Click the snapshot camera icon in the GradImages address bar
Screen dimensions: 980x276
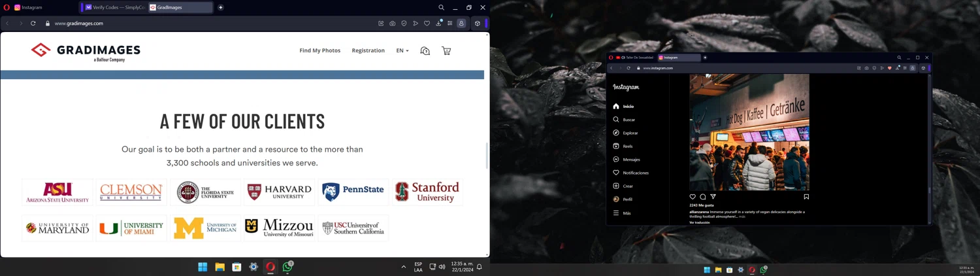point(392,24)
